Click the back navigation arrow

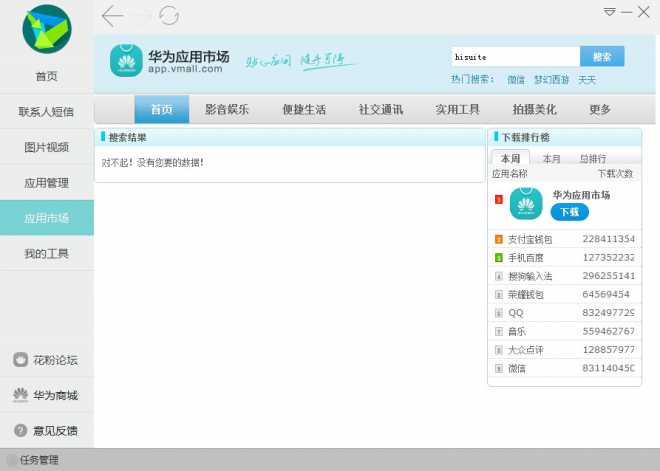[x=112, y=15]
